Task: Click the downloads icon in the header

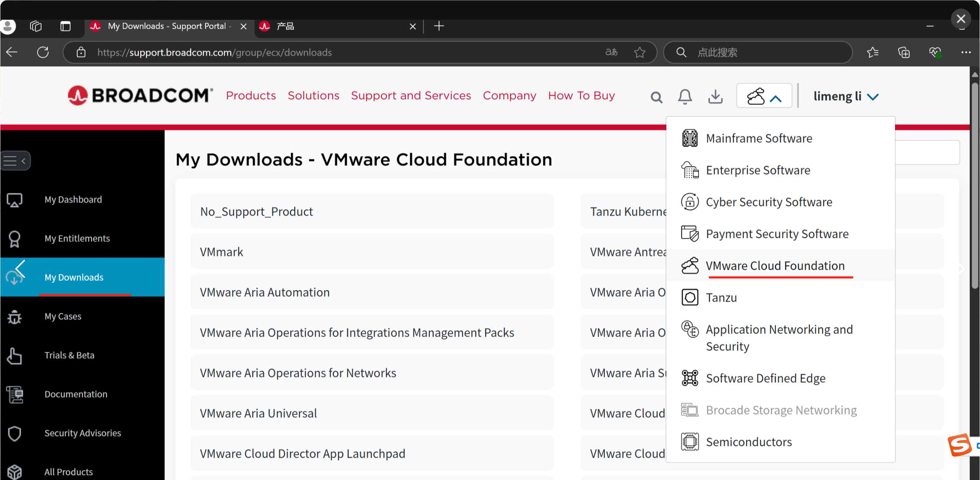Action: pos(715,96)
